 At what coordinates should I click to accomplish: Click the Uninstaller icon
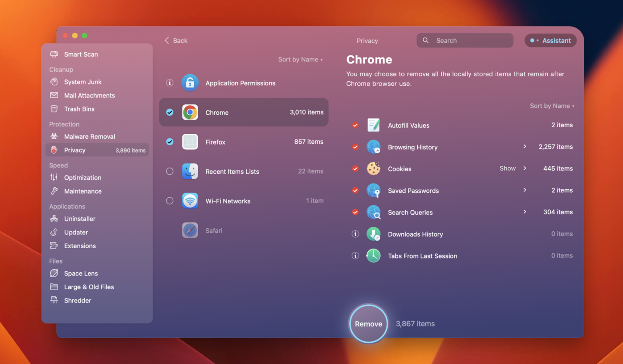54,218
